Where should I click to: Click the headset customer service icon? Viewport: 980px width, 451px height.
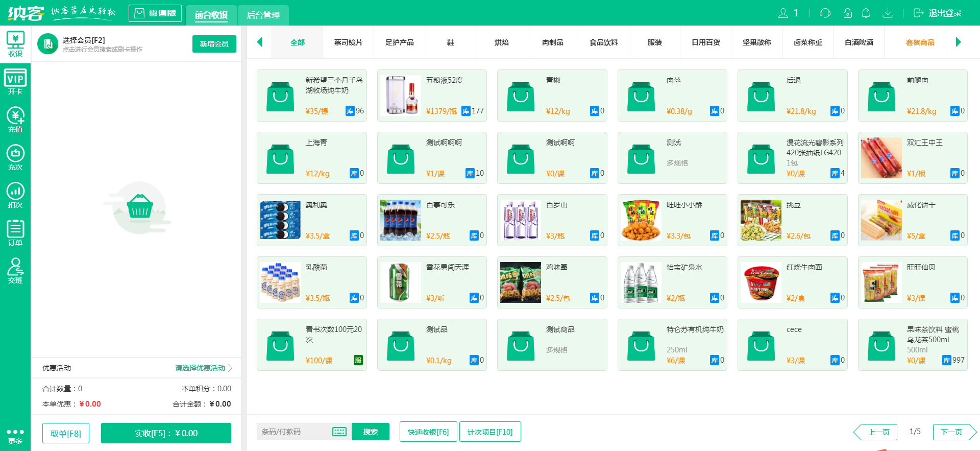(825, 13)
